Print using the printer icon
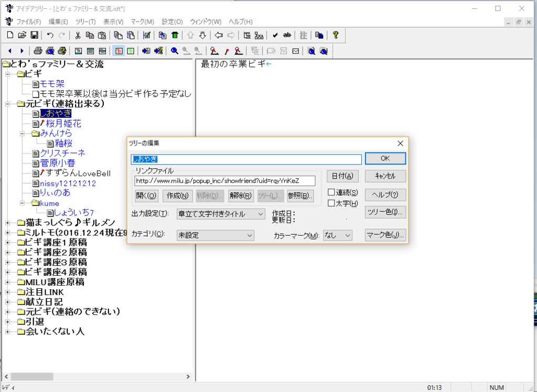537x392 pixels. pyautogui.click(x=38, y=51)
